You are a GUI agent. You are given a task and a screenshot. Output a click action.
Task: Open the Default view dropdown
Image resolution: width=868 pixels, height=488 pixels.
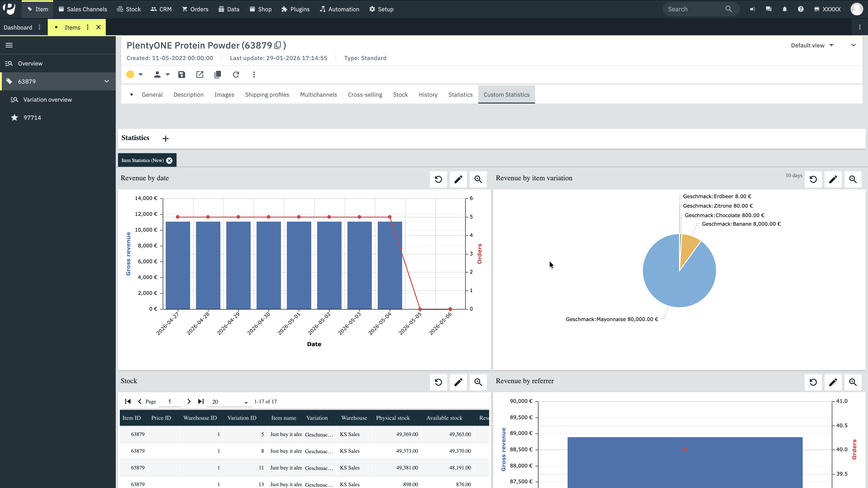pyautogui.click(x=812, y=45)
